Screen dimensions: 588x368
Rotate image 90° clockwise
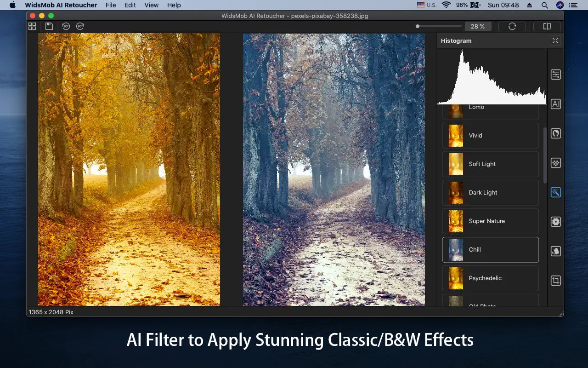point(80,27)
